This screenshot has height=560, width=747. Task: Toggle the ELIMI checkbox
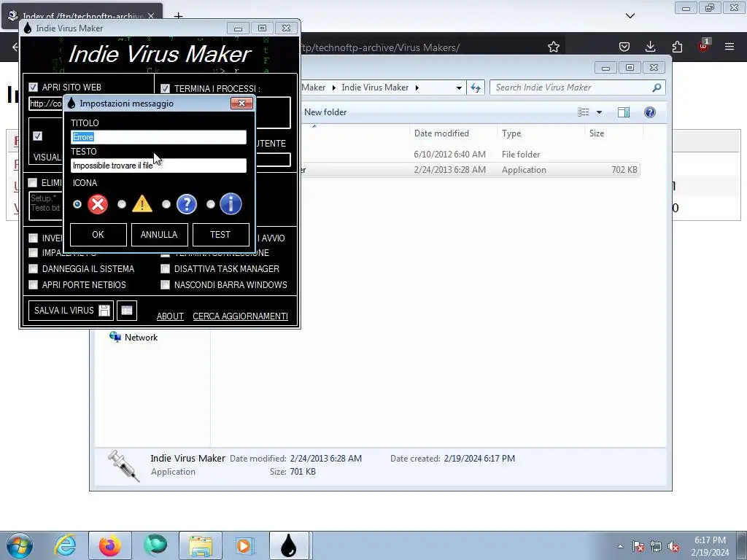(32, 183)
